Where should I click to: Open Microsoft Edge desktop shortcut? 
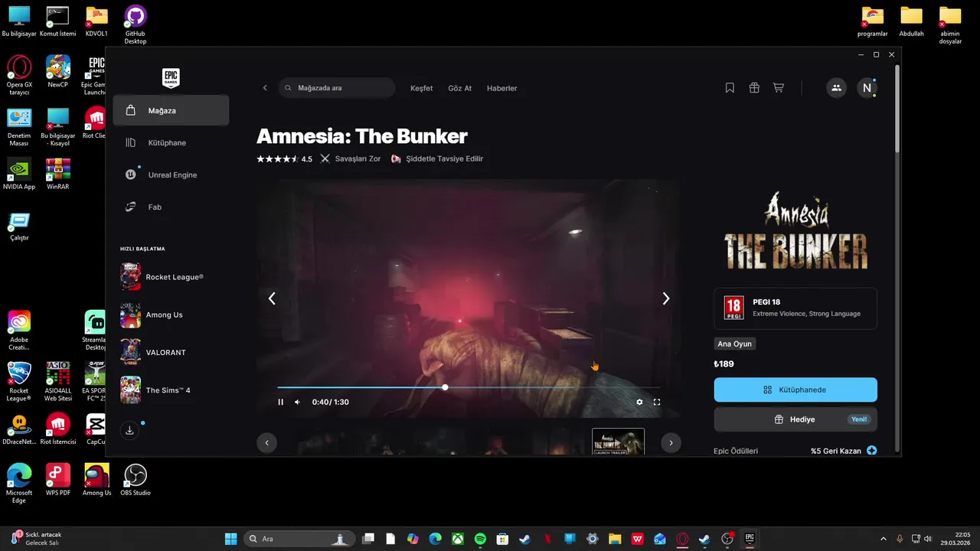click(x=19, y=483)
